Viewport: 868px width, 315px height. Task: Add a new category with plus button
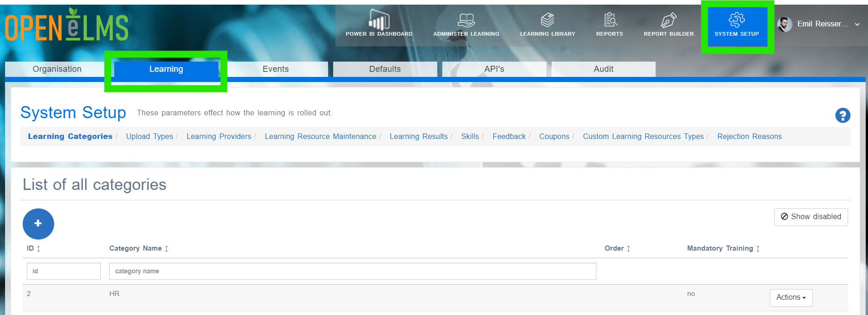[x=38, y=224]
